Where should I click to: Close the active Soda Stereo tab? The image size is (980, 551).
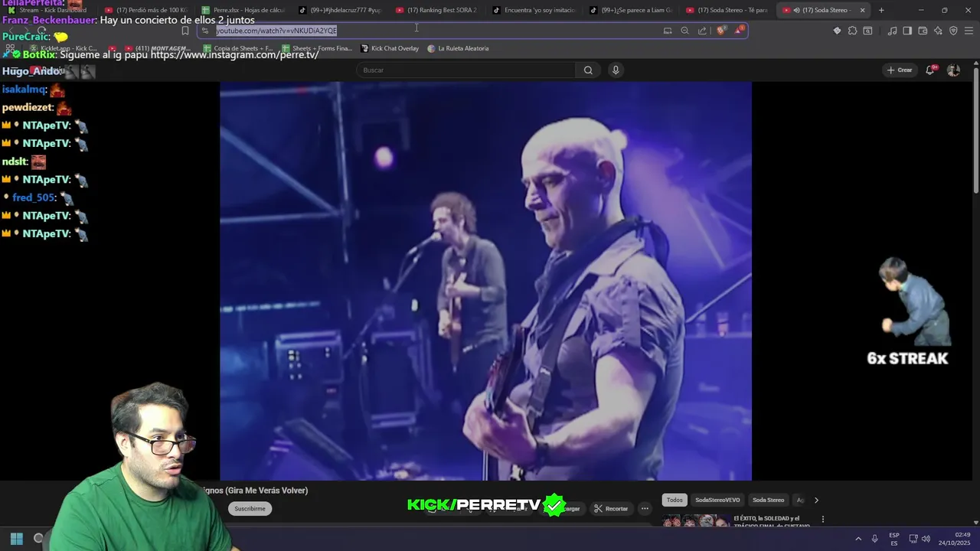[862, 10]
